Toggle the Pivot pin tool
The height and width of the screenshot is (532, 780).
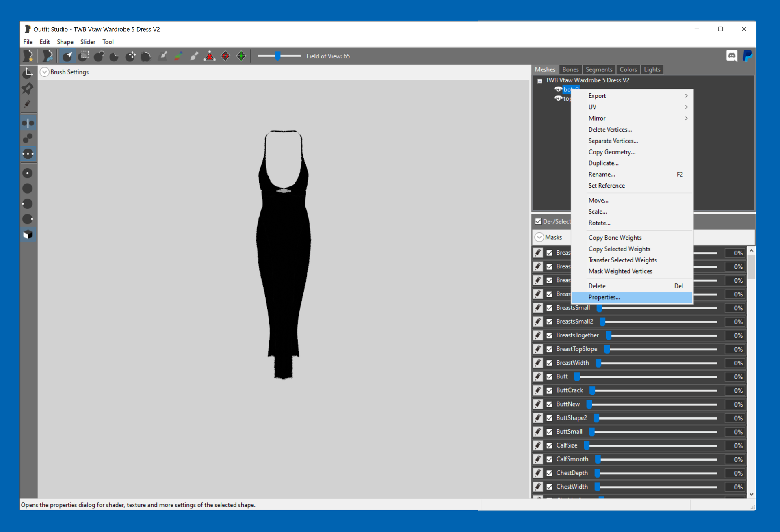point(28,89)
